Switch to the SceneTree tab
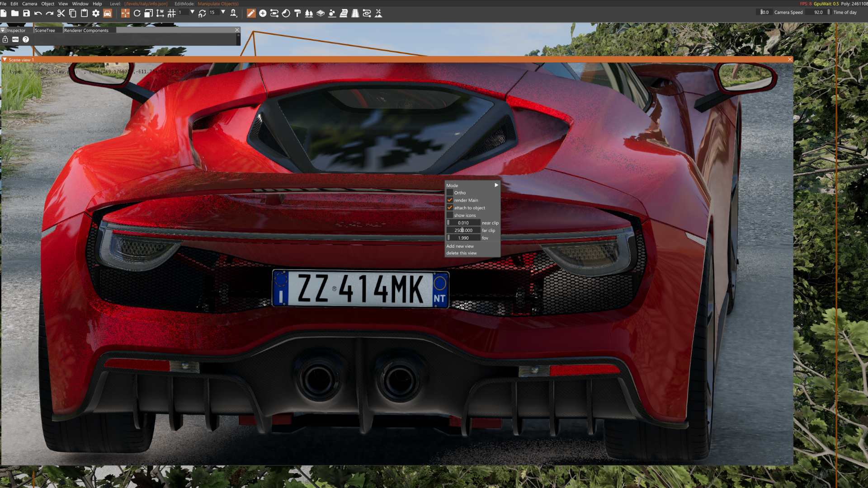 pyautogui.click(x=45, y=30)
